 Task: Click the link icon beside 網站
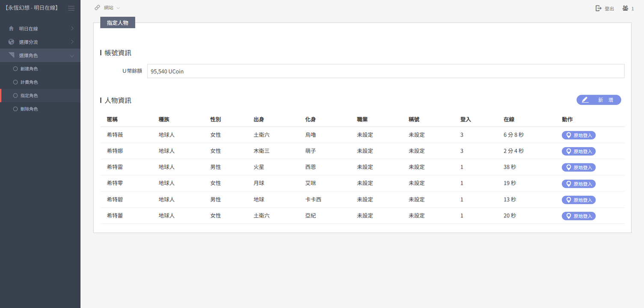tap(98, 8)
